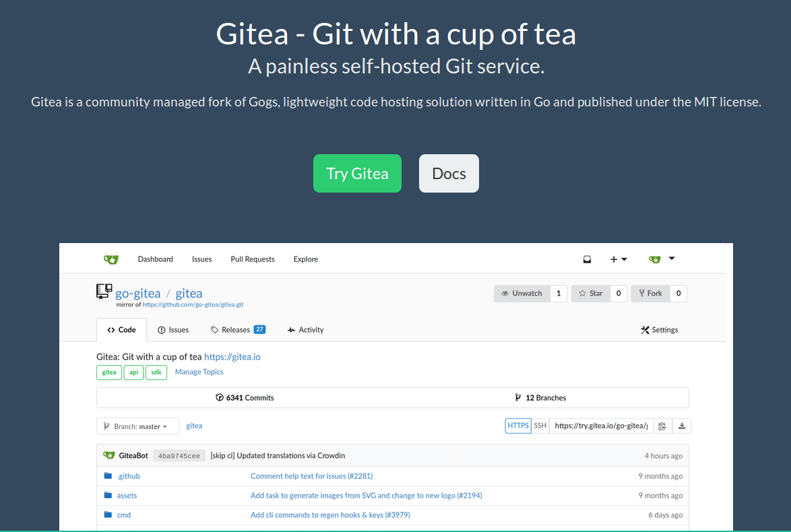Screen dimensions: 791x532
Task: Click the repository mirror icon
Action: pyautogui.click(x=104, y=292)
